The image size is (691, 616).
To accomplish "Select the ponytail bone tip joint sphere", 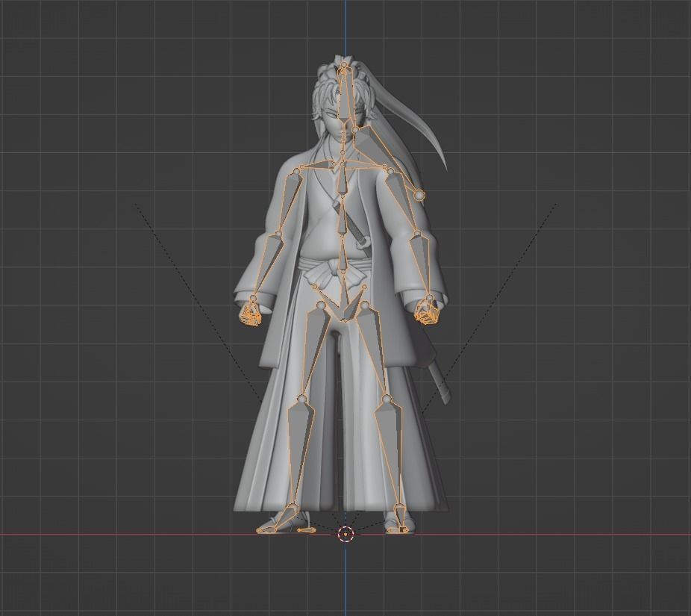I will [x=419, y=194].
